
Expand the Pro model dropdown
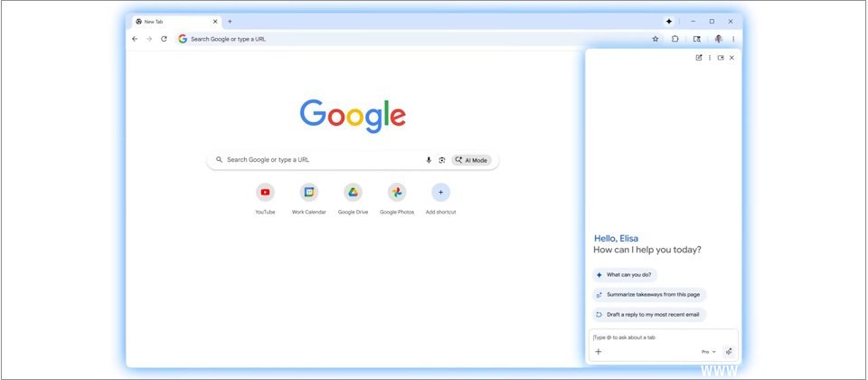(x=708, y=351)
